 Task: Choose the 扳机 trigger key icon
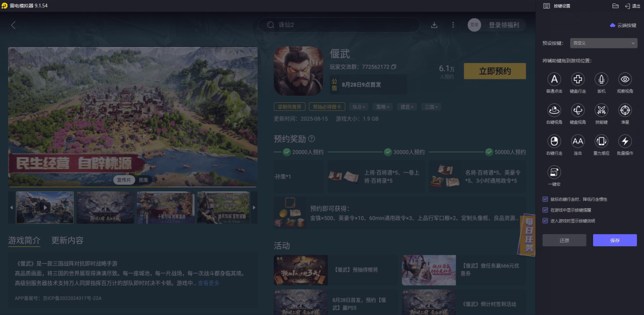(x=601, y=79)
